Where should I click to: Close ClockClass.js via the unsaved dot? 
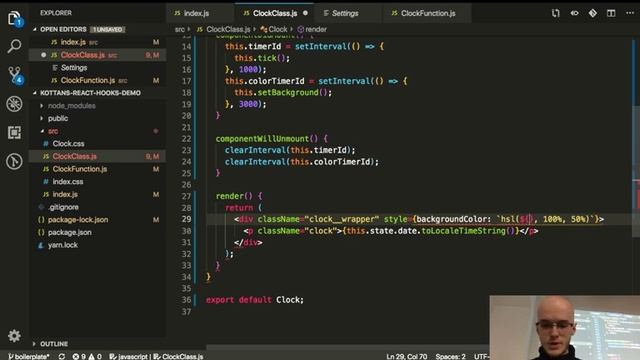[x=305, y=13]
